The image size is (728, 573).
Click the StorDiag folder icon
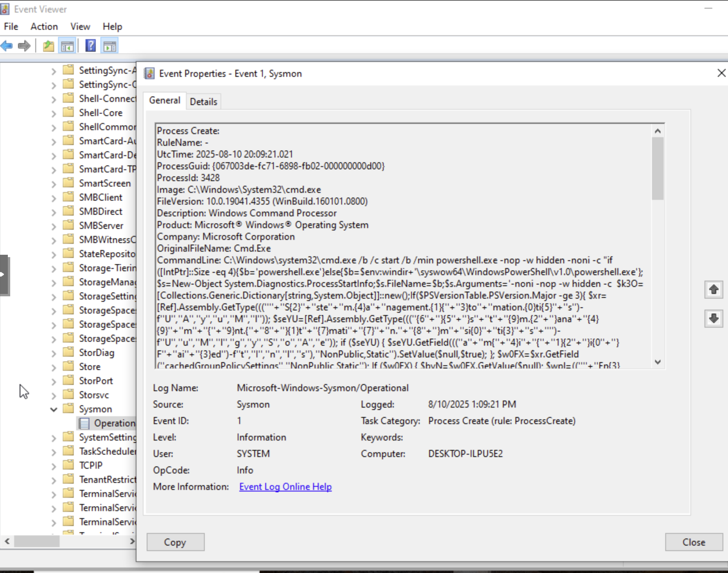click(x=69, y=352)
